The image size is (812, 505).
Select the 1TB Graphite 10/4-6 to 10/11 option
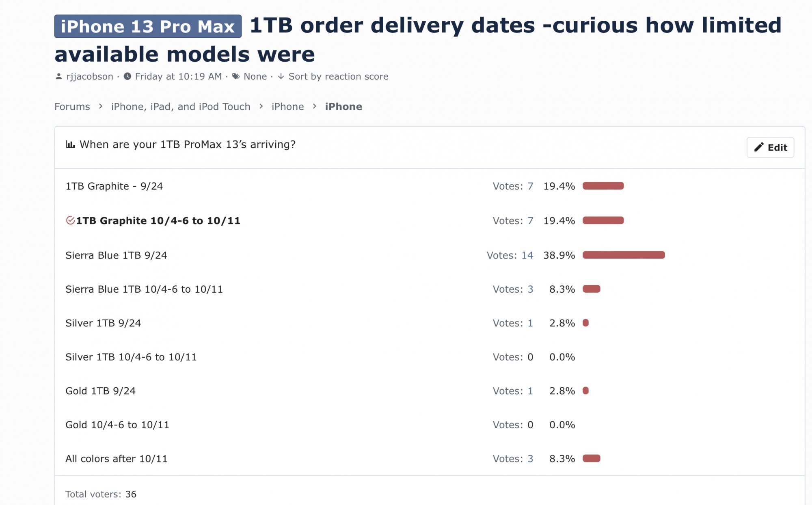(x=158, y=221)
